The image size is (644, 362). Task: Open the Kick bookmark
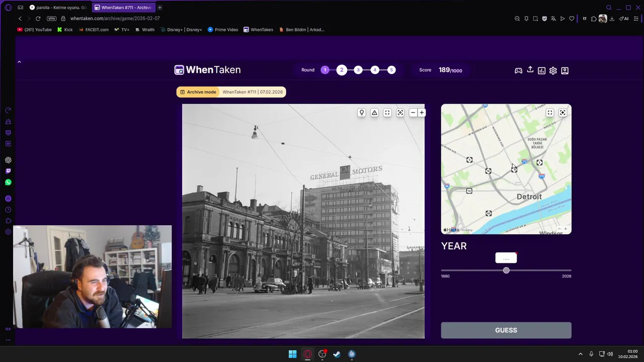[x=65, y=30]
